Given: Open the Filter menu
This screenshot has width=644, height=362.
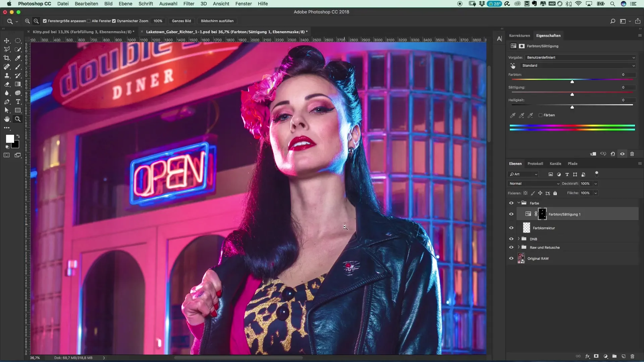Looking at the screenshot, I should click(189, 4).
